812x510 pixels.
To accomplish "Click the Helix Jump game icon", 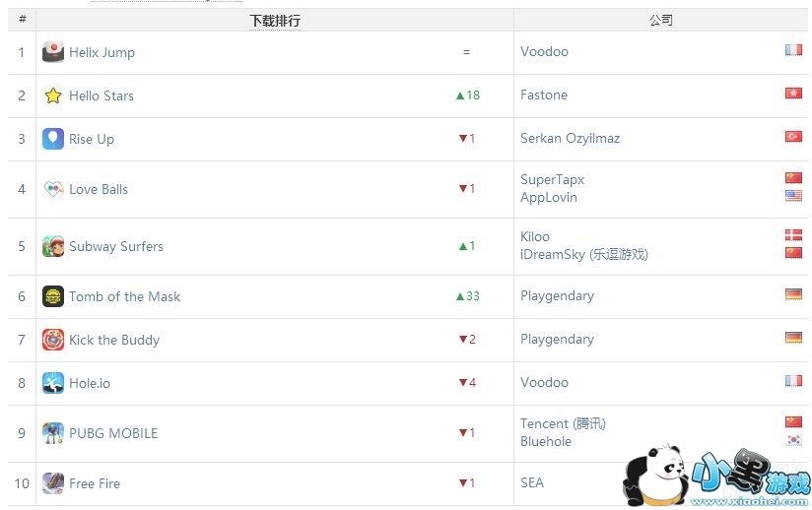I will [x=53, y=52].
